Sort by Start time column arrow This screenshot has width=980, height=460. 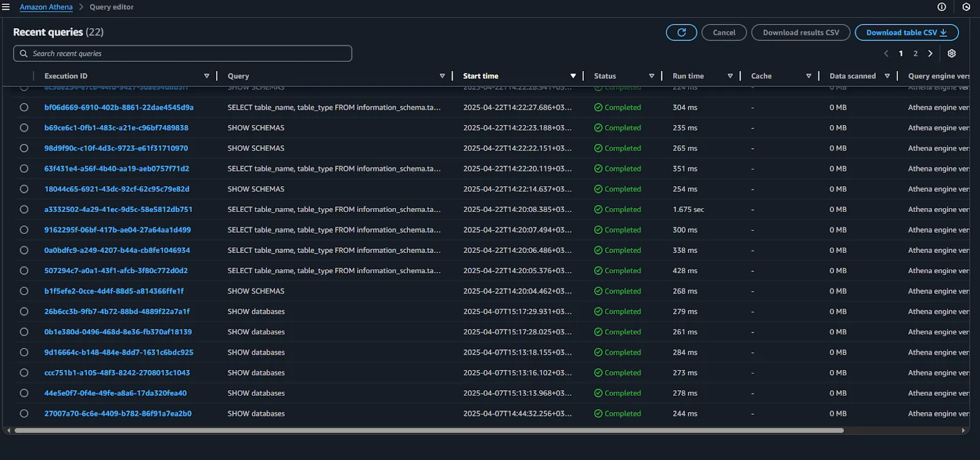tap(573, 76)
